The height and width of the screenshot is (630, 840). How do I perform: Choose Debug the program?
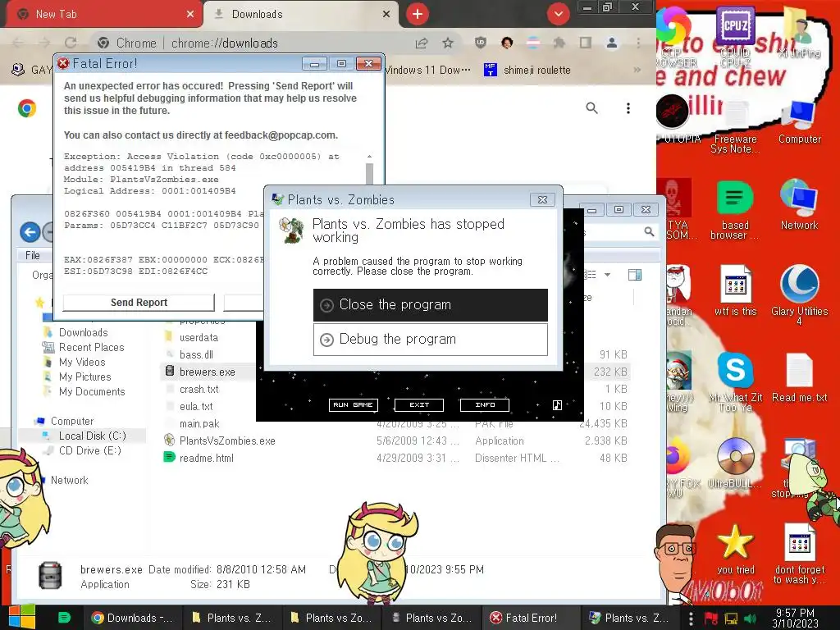(430, 339)
